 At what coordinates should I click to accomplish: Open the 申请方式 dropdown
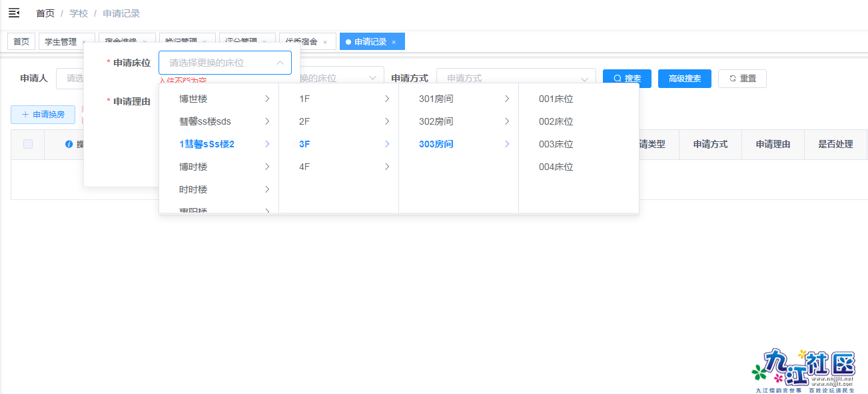click(x=515, y=78)
